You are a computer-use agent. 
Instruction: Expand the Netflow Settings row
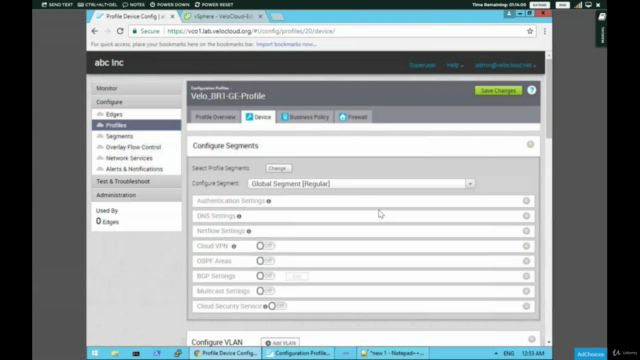click(526, 231)
